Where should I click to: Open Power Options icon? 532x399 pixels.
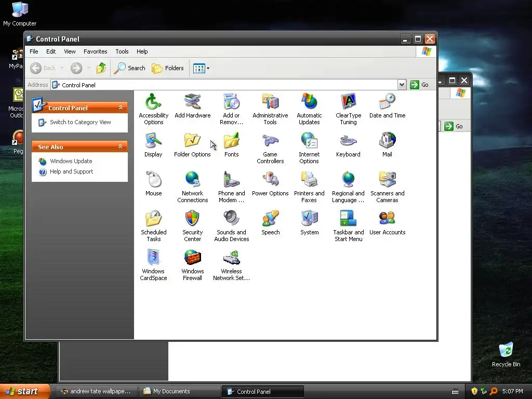[x=270, y=179]
